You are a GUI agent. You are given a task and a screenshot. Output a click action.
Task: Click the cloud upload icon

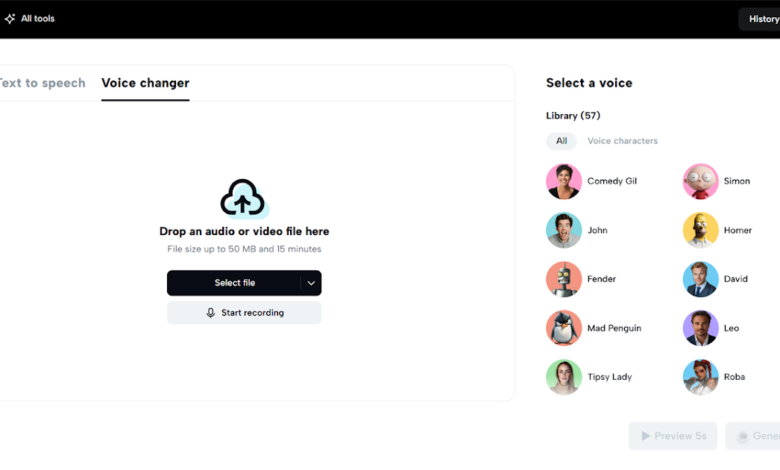(x=243, y=198)
